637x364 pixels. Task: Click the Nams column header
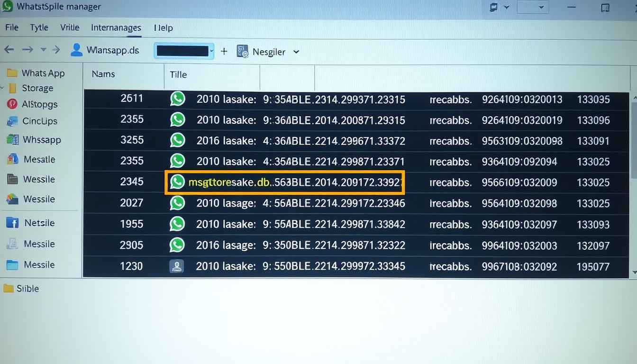[x=103, y=74]
